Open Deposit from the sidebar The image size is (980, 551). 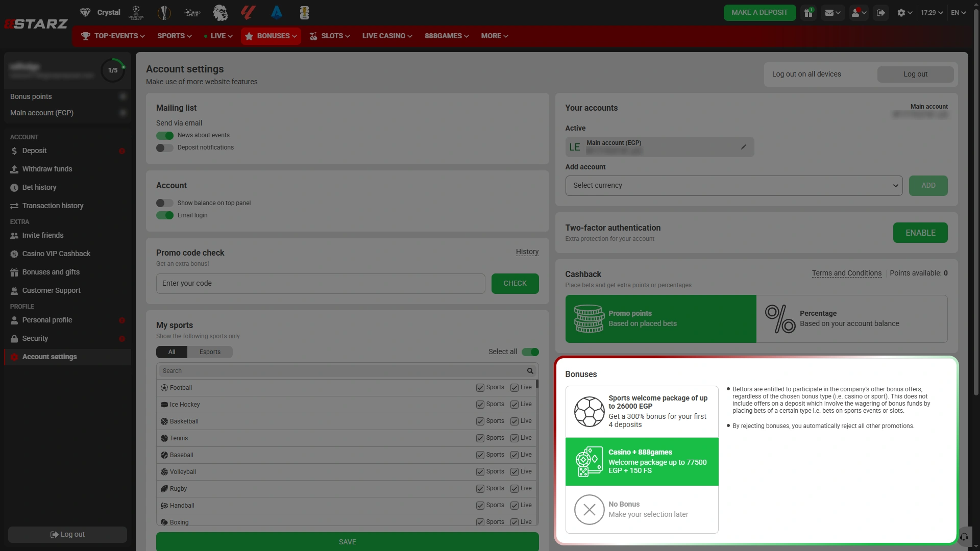[x=67, y=151]
